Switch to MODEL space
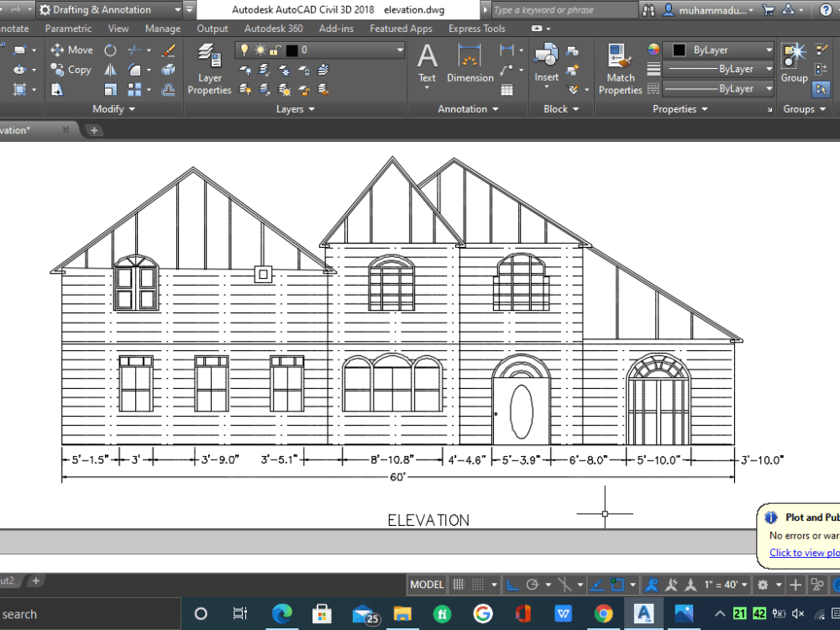Image resolution: width=840 pixels, height=630 pixels. pyautogui.click(x=426, y=584)
